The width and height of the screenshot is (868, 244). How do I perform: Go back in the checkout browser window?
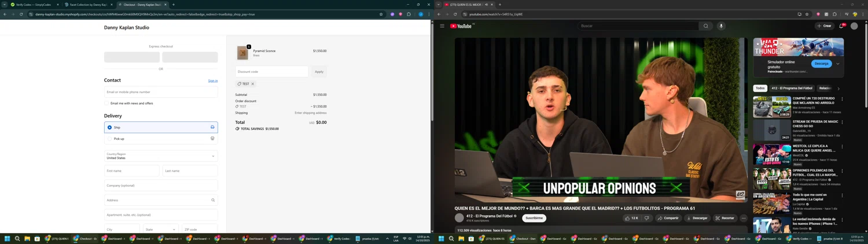pos(5,14)
